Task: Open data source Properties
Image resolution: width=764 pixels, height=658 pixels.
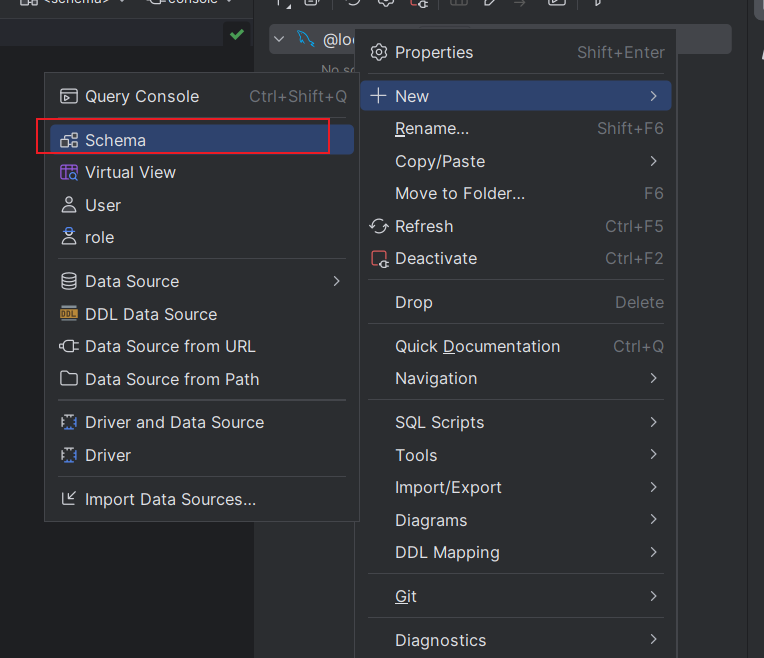Action: tap(434, 52)
